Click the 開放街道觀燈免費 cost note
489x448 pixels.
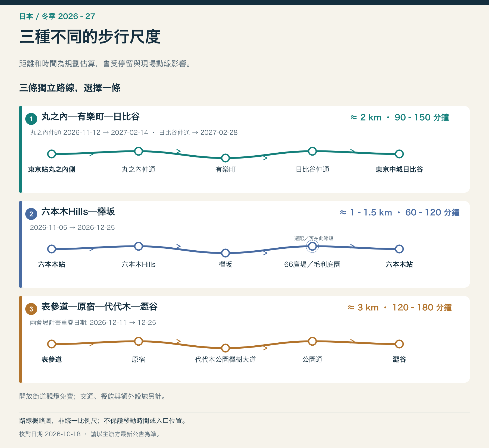pos(92,396)
